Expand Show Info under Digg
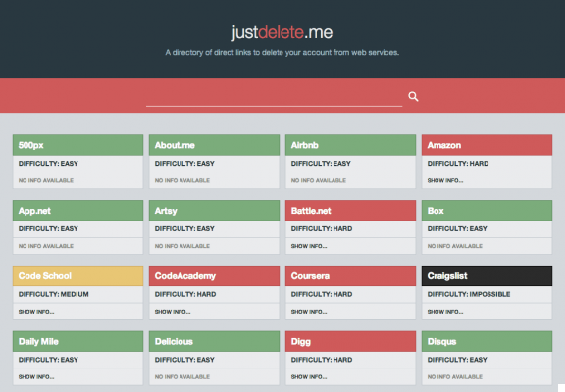This screenshot has width=565, height=392. (309, 377)
